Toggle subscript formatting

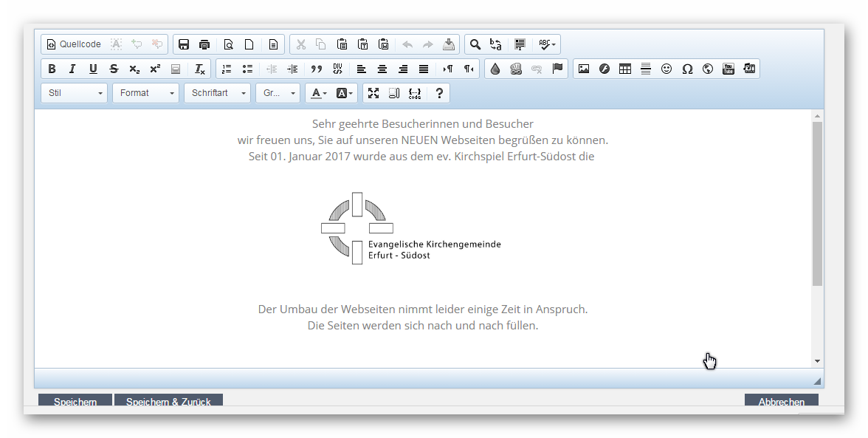(134, 69)
